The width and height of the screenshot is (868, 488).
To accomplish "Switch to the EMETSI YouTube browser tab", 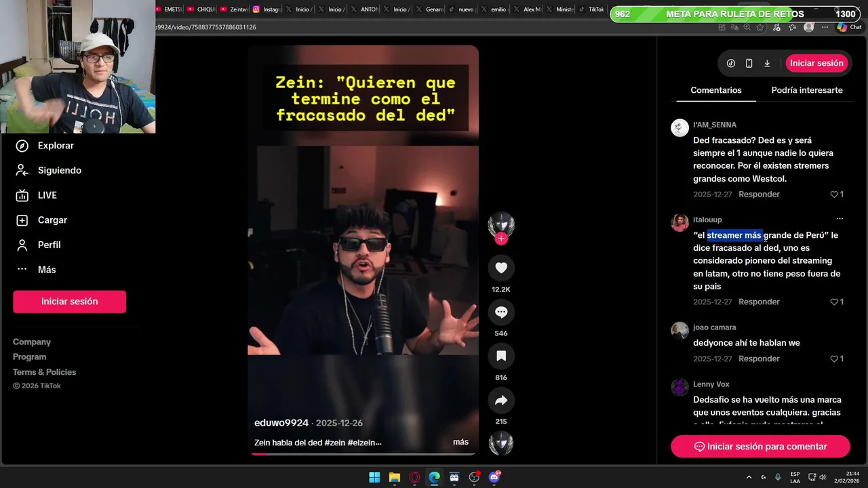I will 168,9.
